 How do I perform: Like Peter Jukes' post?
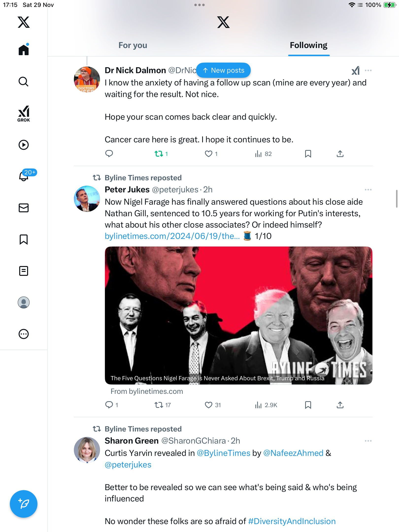209,405
